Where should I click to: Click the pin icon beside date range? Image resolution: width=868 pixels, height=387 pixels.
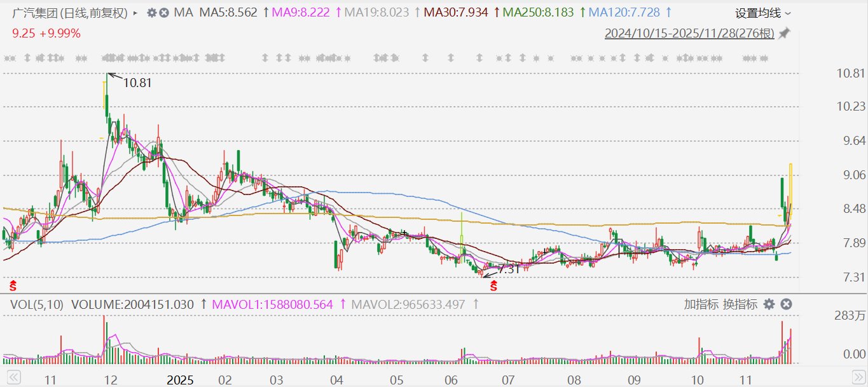785,33
